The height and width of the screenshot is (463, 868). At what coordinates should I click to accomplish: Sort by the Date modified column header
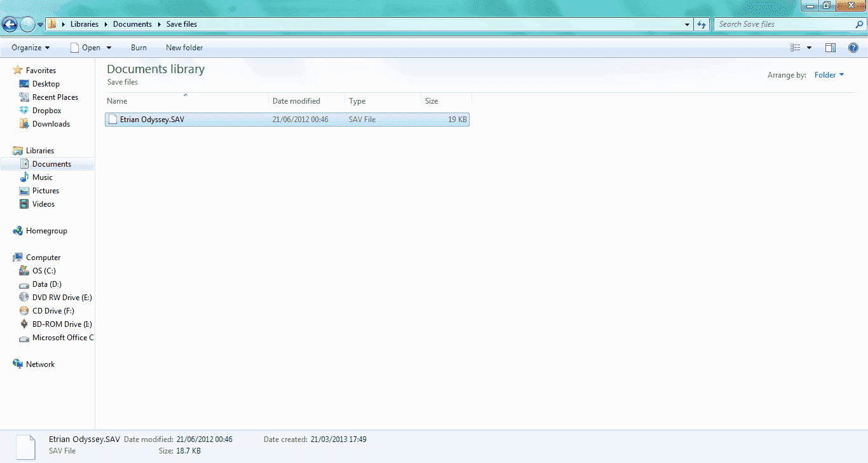[x=307, y=101]
